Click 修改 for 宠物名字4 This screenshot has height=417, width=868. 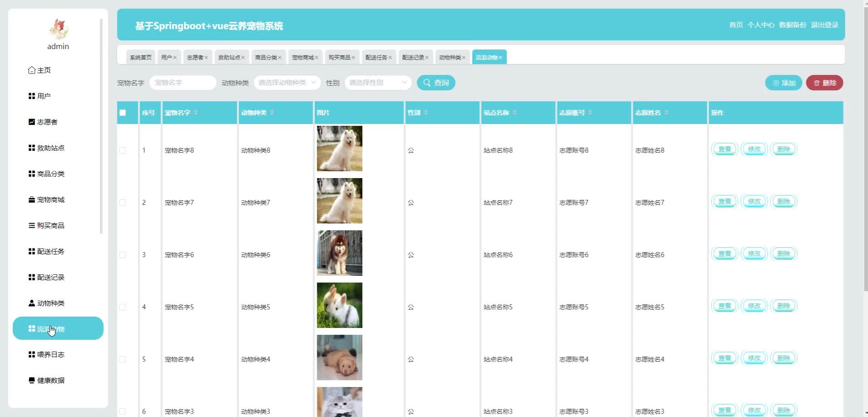click(x=754, y=358)
